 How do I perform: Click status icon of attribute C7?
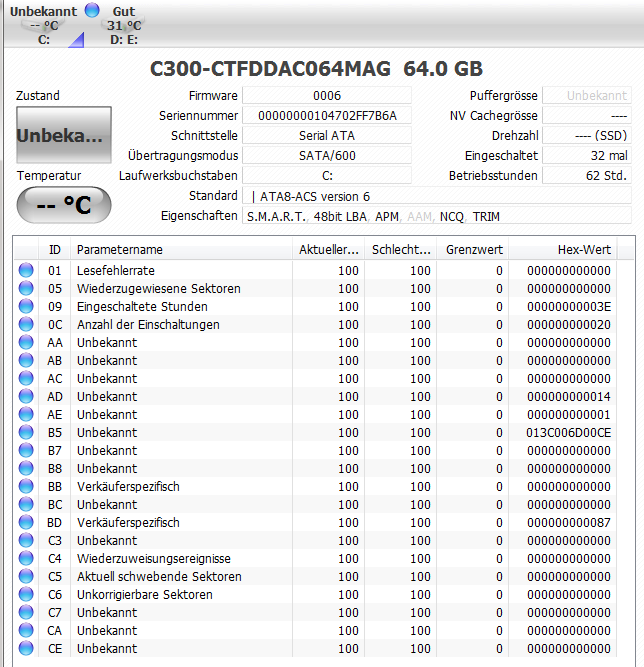pyautogui.click(x=26, y=612)
